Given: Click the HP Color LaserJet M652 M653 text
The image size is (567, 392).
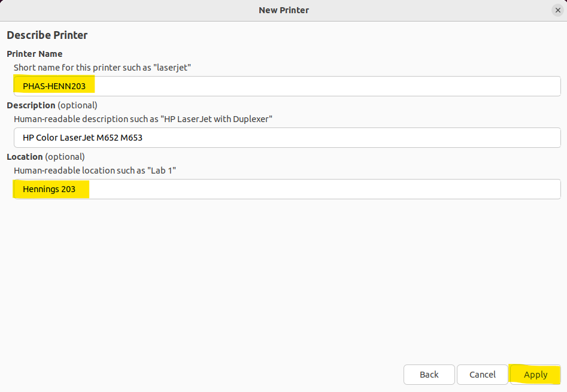Looking at the screenshot, I should [83, 138].
